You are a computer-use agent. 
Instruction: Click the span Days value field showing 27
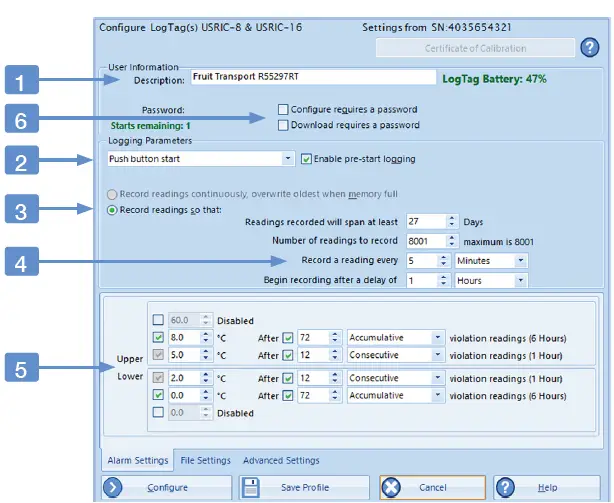426,222
